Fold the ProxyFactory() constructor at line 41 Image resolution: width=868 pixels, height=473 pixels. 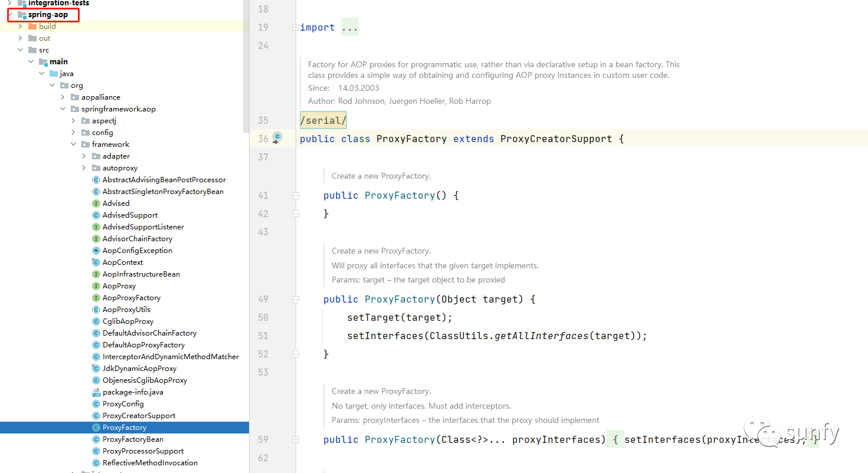[296, 195]
